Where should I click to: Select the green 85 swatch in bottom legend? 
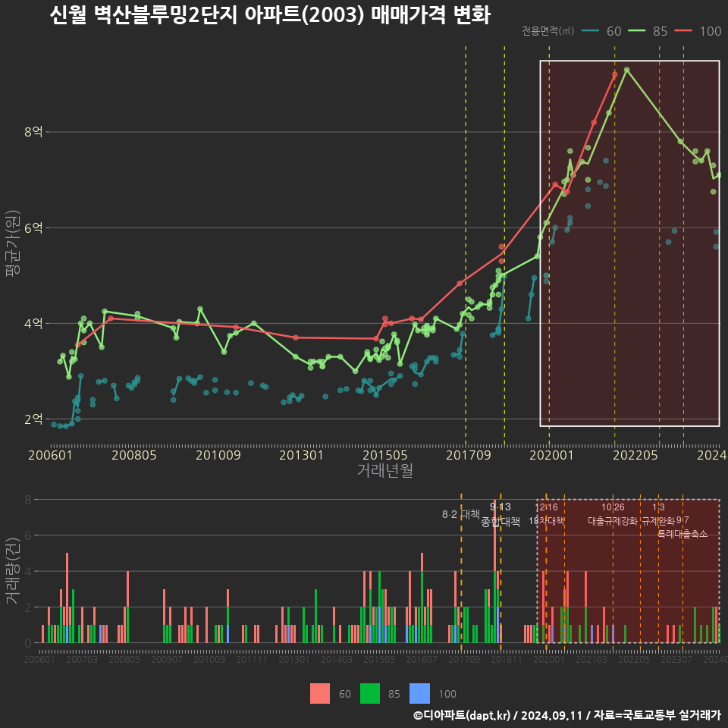370,694
